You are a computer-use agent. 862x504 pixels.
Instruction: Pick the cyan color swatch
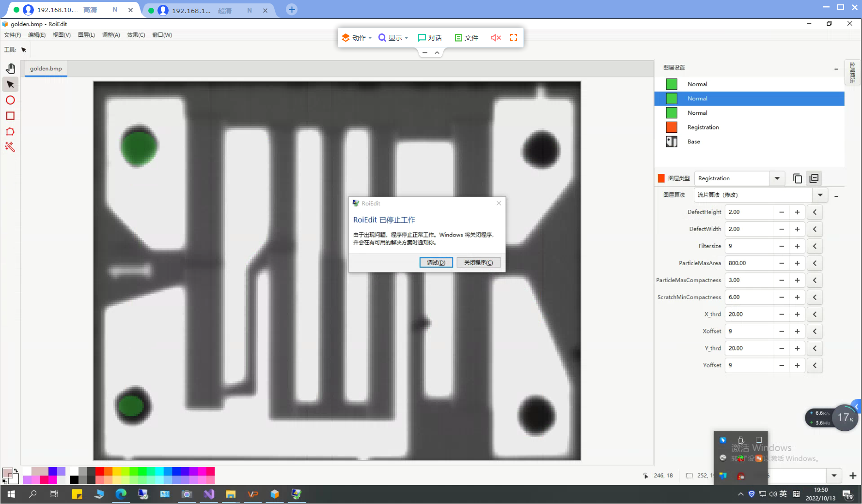[158, 471]
